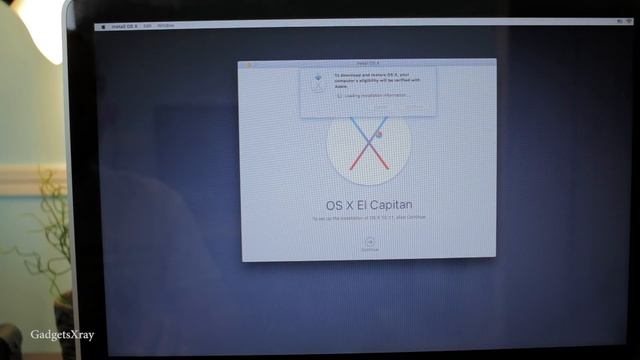Click the loading spinner beside the status text

point(339,96)
